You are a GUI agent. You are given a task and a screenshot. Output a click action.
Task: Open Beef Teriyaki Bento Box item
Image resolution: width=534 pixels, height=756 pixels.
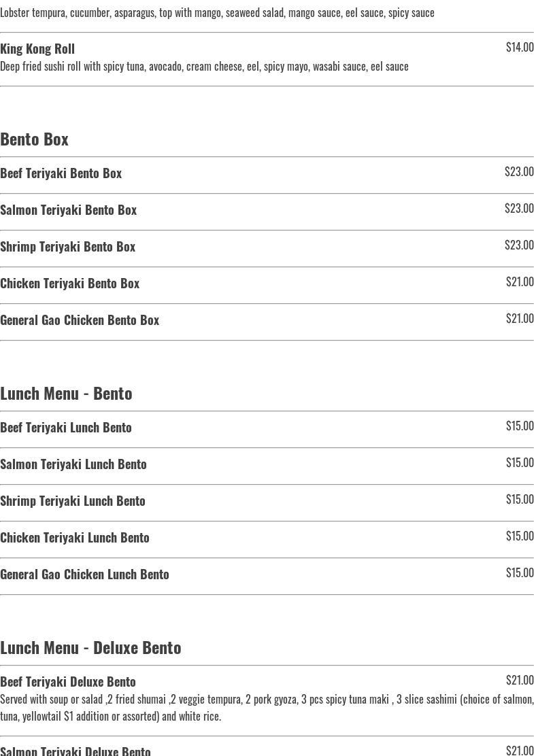tap(61, 173)
